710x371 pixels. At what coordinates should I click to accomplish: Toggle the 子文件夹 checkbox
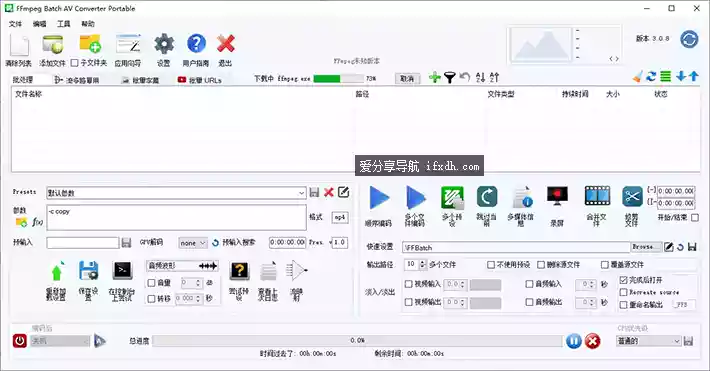point(75,63)
